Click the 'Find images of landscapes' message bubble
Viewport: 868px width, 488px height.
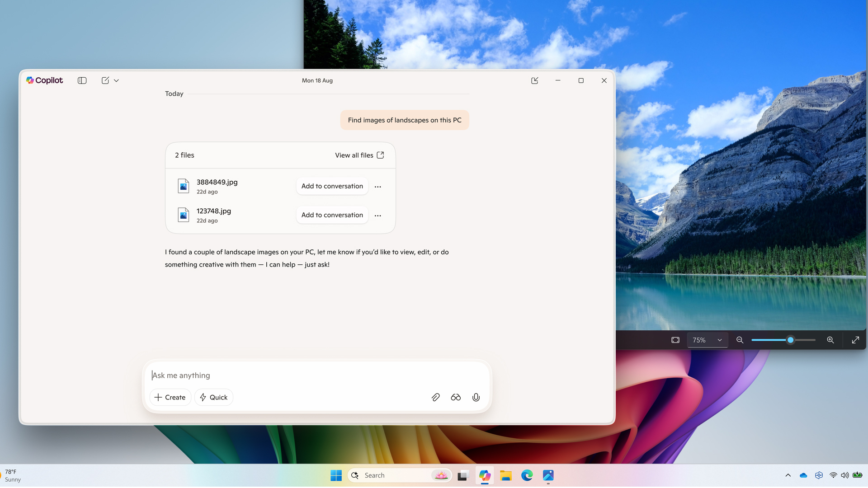pos(405,120)
